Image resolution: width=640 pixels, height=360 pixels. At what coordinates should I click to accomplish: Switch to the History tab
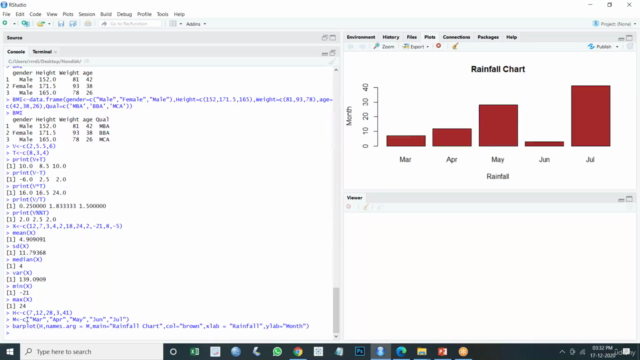point(391,37)
